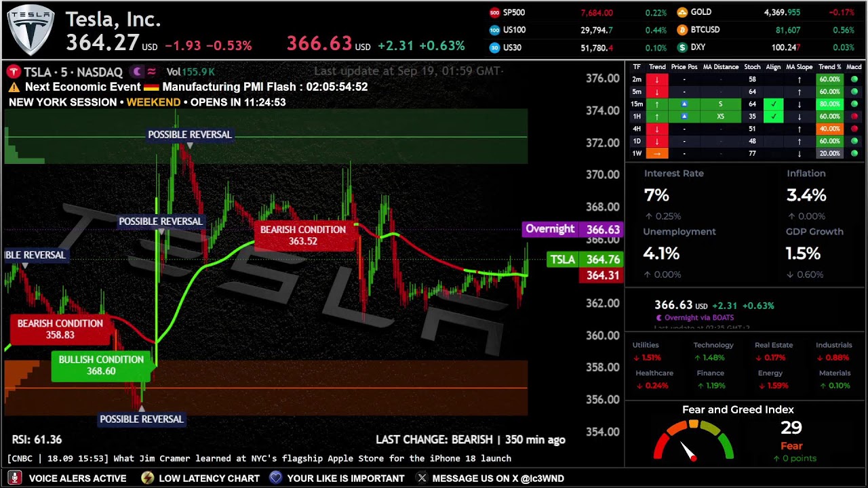
Task: Click the 1H Price Pos blue triangle icon
Action: pyautogui.click(x=684, y=116)
